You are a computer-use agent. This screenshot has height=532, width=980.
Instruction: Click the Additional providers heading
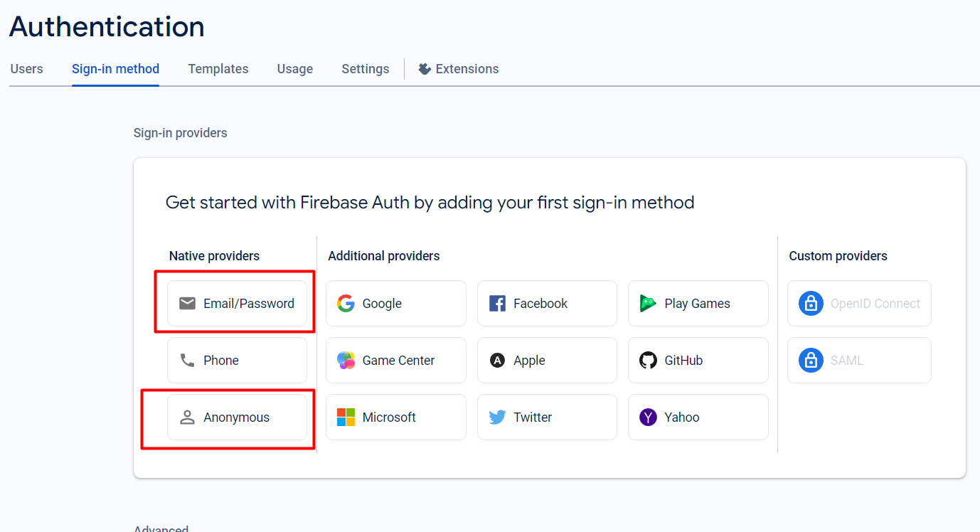384,256
